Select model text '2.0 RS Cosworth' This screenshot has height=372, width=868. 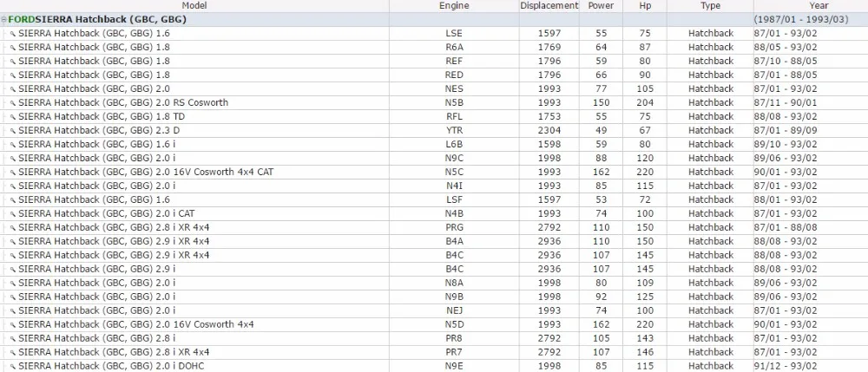(x=192, y=103)
